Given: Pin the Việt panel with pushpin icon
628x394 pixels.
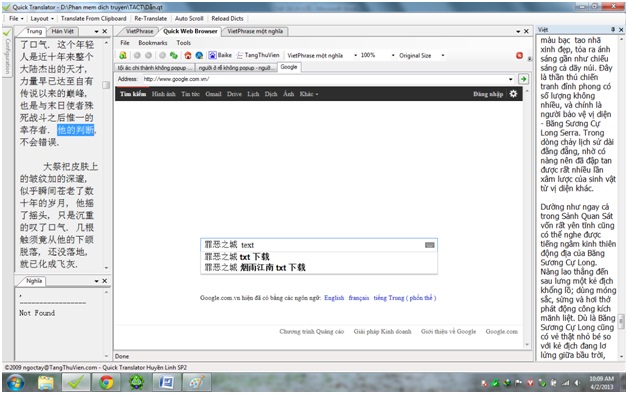Looking at the screenshot, I should (613, 30).
